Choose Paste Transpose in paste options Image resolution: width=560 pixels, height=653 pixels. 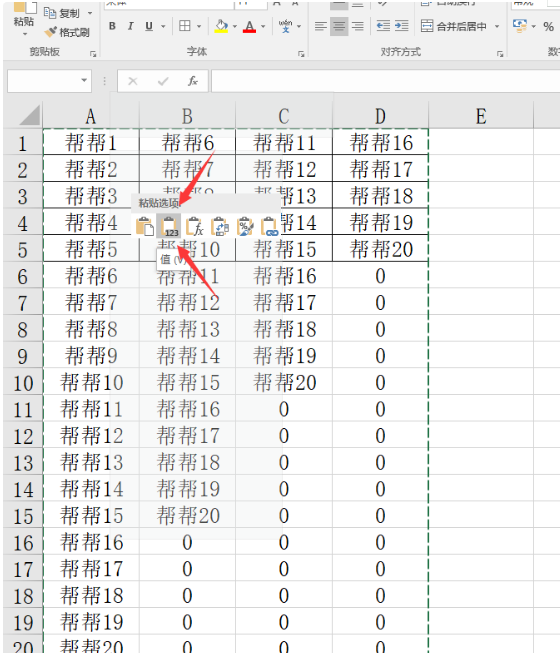pyautogui.click(x=220, y=226)
